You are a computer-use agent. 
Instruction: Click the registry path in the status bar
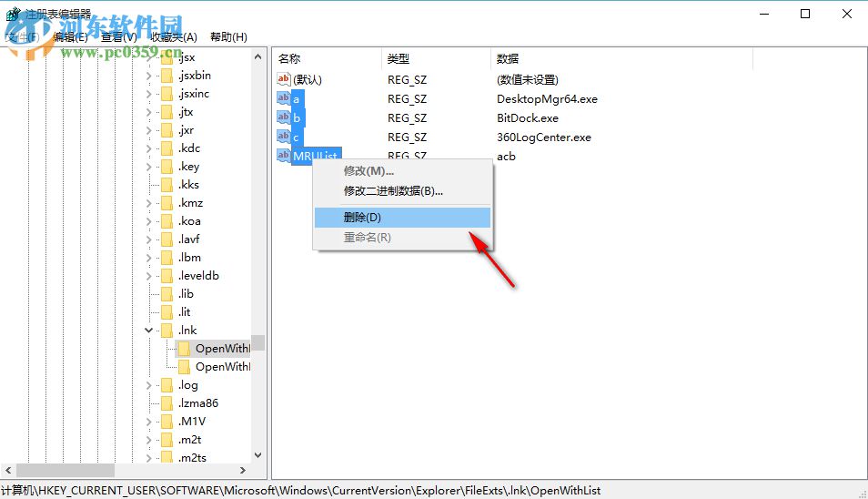click(x=300, y=491)
